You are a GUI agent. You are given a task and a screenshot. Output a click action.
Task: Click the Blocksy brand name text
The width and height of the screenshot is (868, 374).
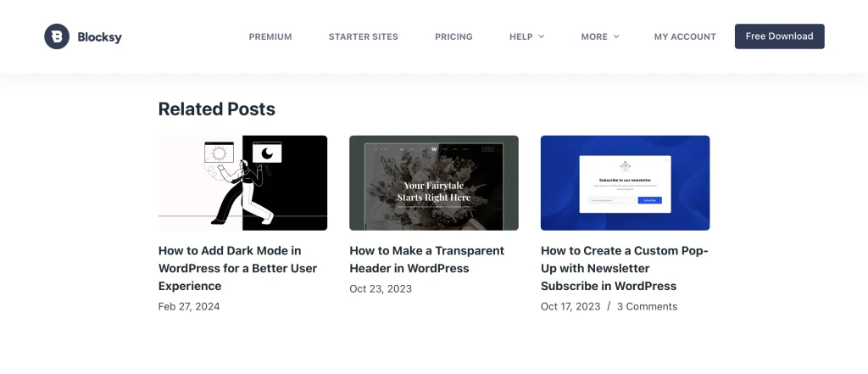100,37
